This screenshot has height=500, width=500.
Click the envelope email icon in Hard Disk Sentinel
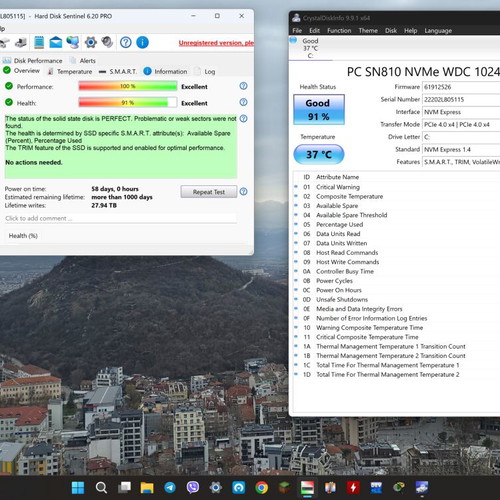(x=56, y=42)
